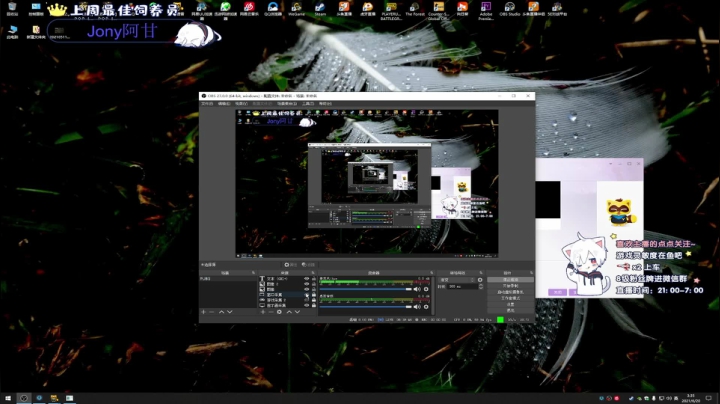Add a new scene with the plus icon
The width and height of the screenshot is (720, 404).
point(204,312)
